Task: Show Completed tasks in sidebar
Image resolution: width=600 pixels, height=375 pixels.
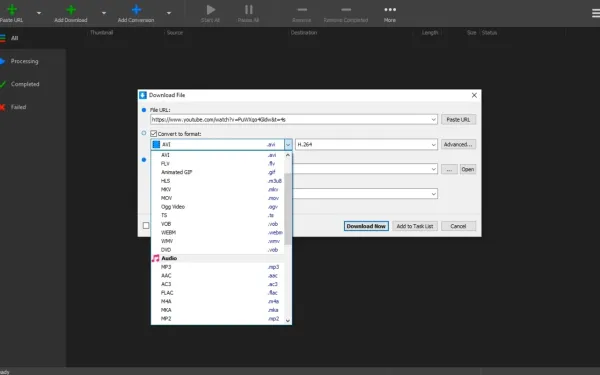Action: coord(33,84)
